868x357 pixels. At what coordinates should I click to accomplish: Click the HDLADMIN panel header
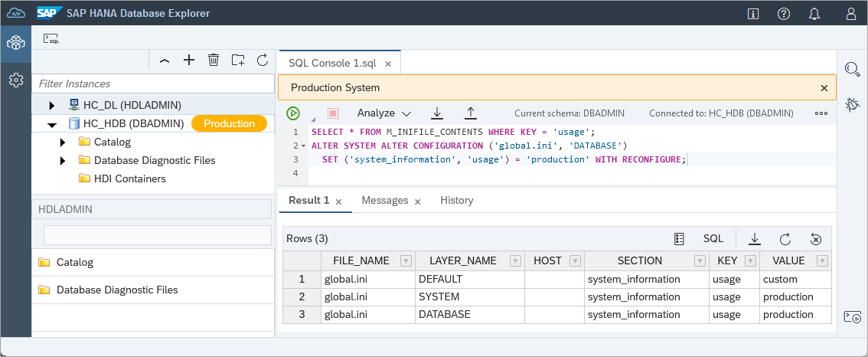(153, 209)
